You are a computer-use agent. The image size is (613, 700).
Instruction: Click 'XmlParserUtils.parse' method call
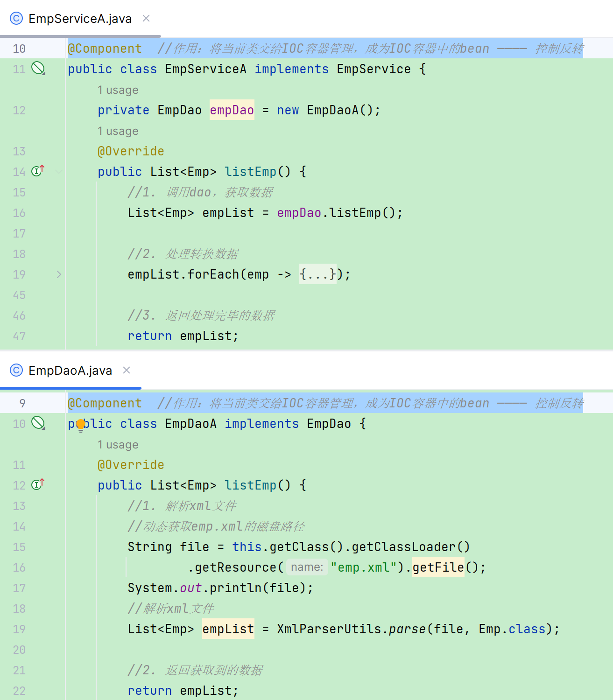point(351,629)
